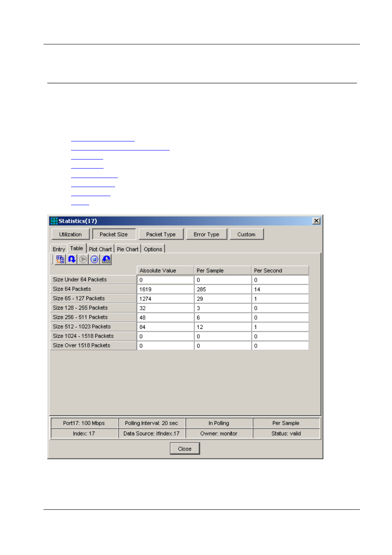Select the Size 128 - 255 Packets row
Image resolution: width=392 pixels, height=555 pixels.
click(x=93, y=308)
